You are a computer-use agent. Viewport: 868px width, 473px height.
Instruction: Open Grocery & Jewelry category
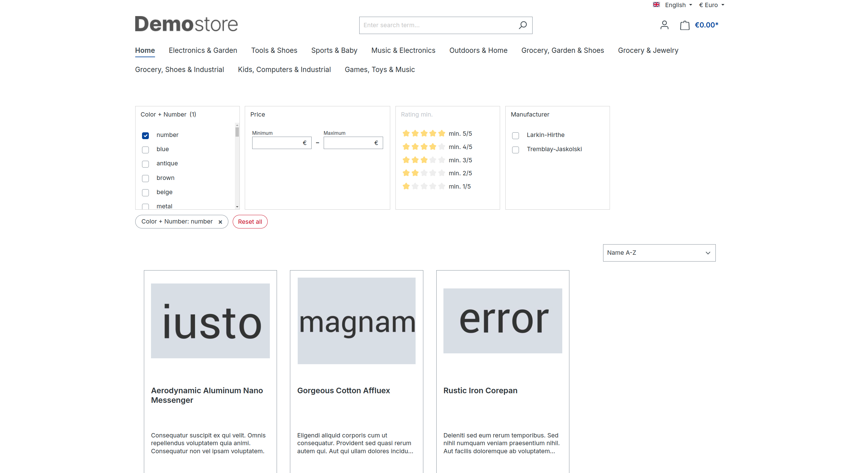coord(648,50)
